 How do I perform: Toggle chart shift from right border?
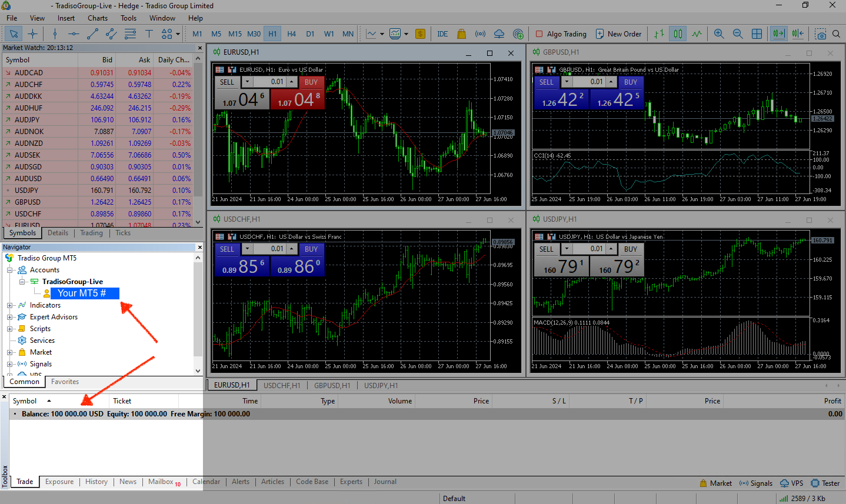[x=797, y=34]
